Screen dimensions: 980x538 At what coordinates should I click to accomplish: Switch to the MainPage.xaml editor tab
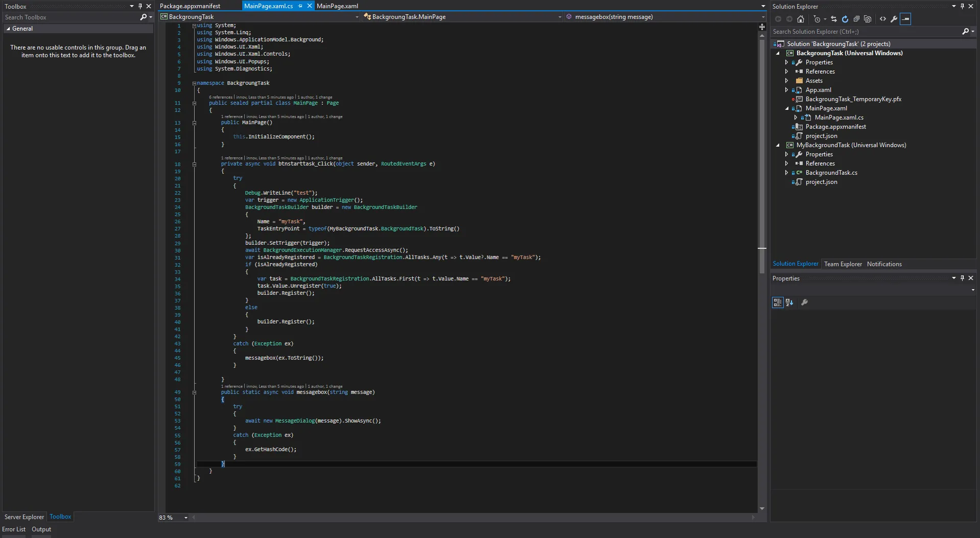(337, 6)
